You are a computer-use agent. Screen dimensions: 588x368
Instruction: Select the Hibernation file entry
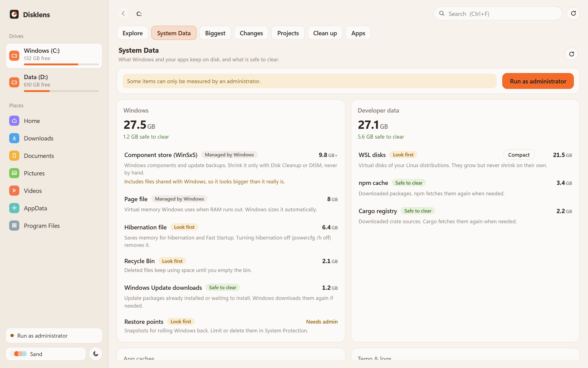point(231,236)
